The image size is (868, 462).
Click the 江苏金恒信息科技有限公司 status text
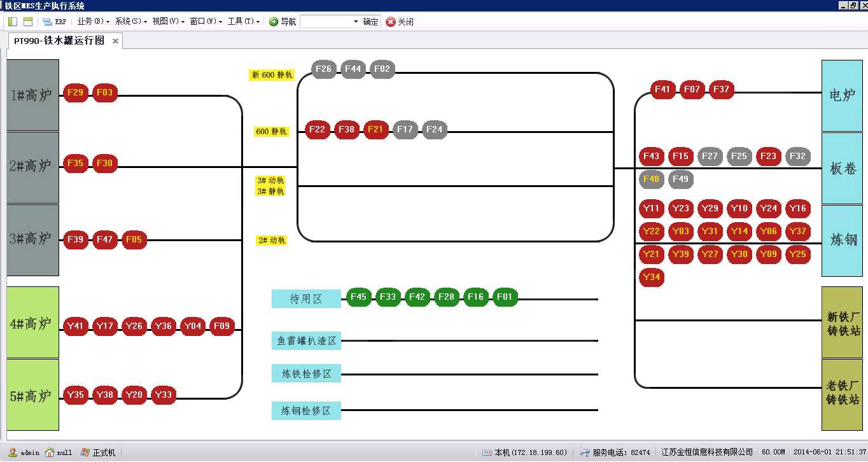pyautogui.click(x=707, y=452)
